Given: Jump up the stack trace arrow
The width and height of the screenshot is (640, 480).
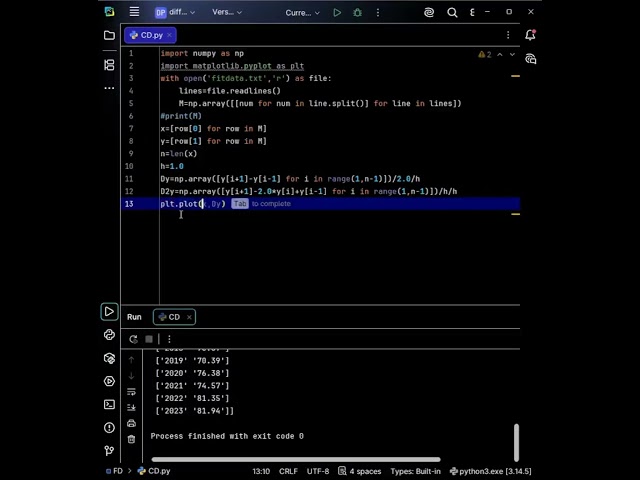Looking at the screenshot, I should pos(131,360).
